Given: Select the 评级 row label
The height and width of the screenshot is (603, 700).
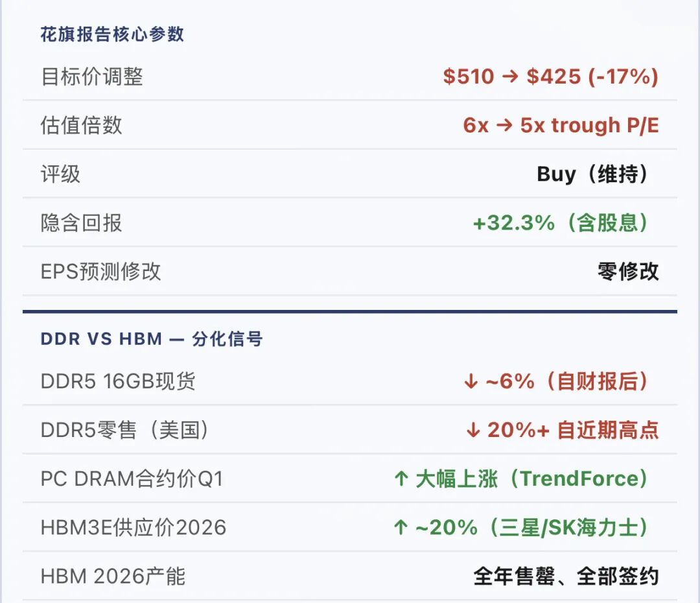Looking at the screenshot, I should click(x=60, y=174).
